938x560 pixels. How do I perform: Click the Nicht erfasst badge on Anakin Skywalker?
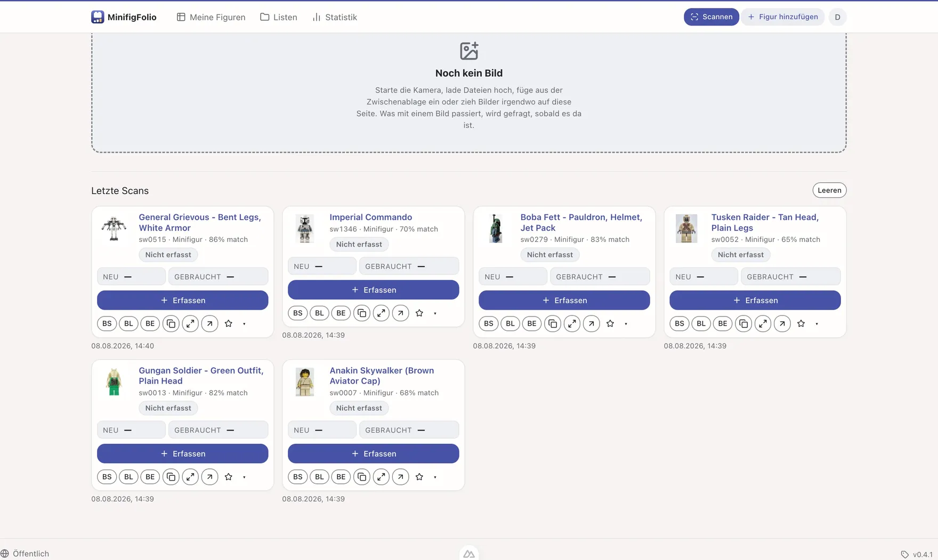tap(359, 408)
